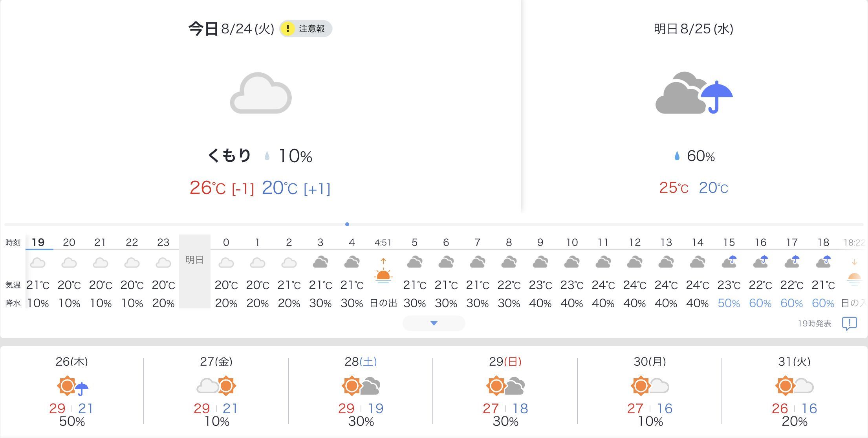Click today's large cloudy weather icon

(x=261, y=93)
